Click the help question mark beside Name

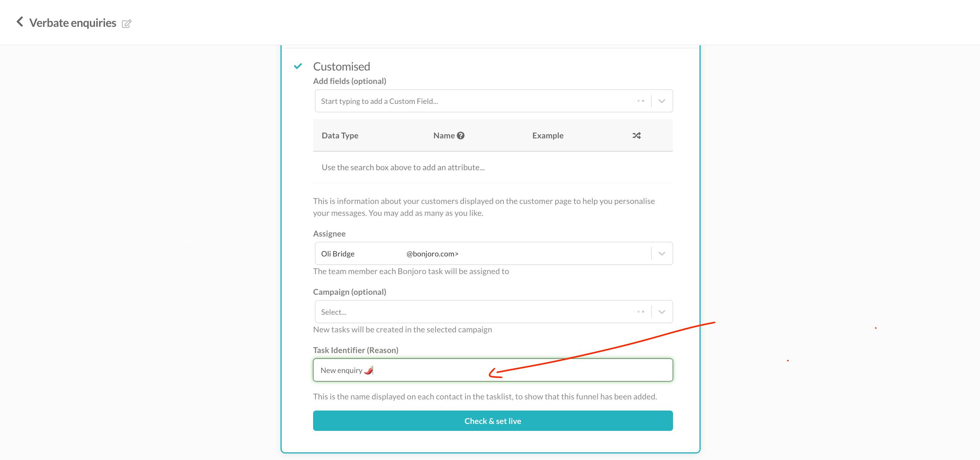point(461,135)
